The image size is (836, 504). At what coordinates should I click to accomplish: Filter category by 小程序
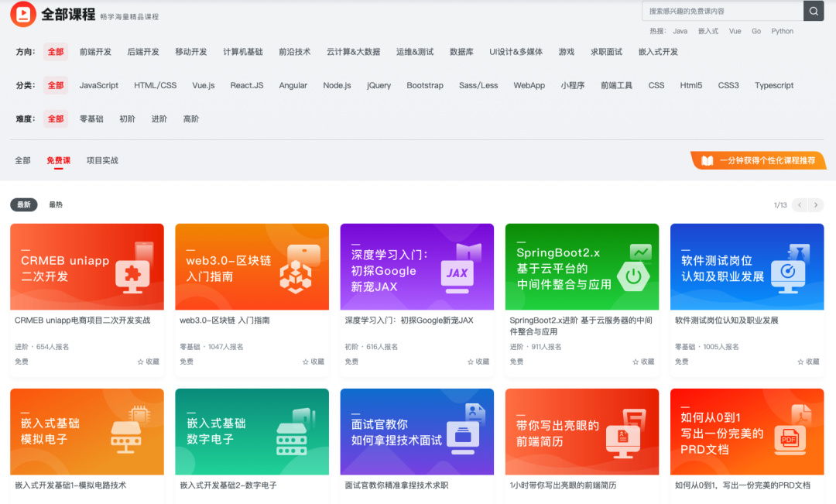(x=573, y=85)
